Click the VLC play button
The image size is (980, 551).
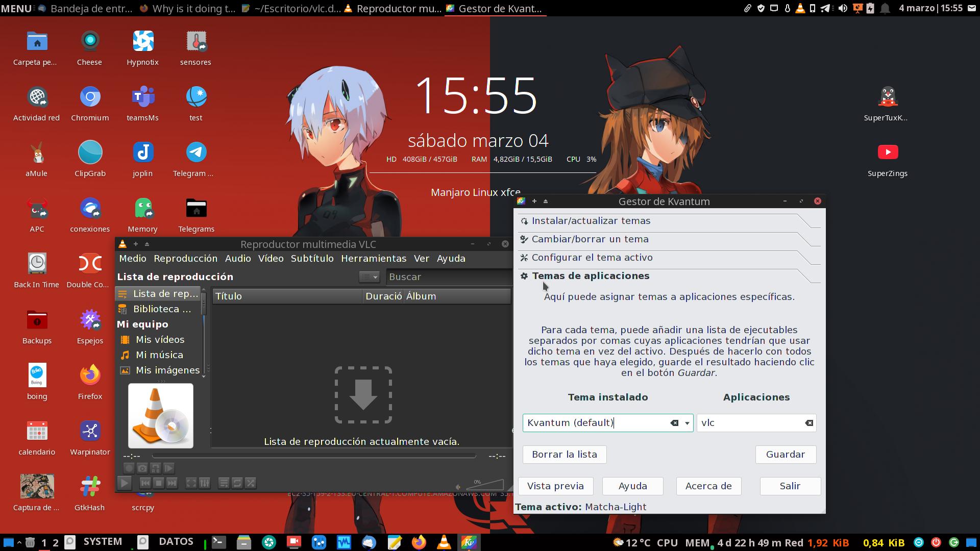(125, 483)
